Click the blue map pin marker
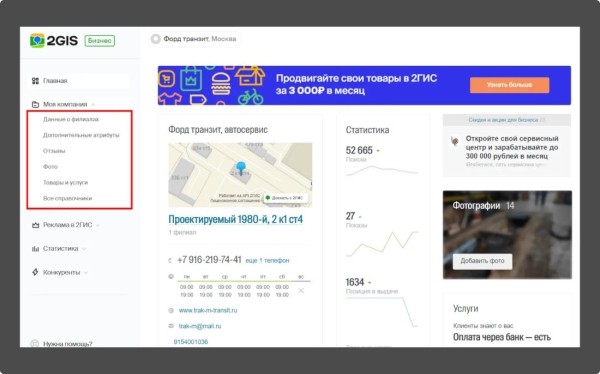Image resolution: width=600 pixels, height=374 pixels. click(x=241, y=167)
